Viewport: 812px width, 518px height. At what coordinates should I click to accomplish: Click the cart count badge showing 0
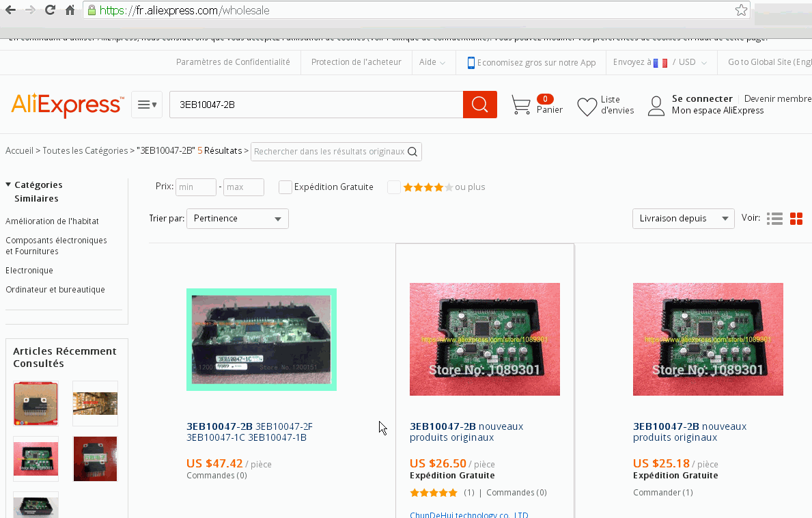tap(545, 98)
